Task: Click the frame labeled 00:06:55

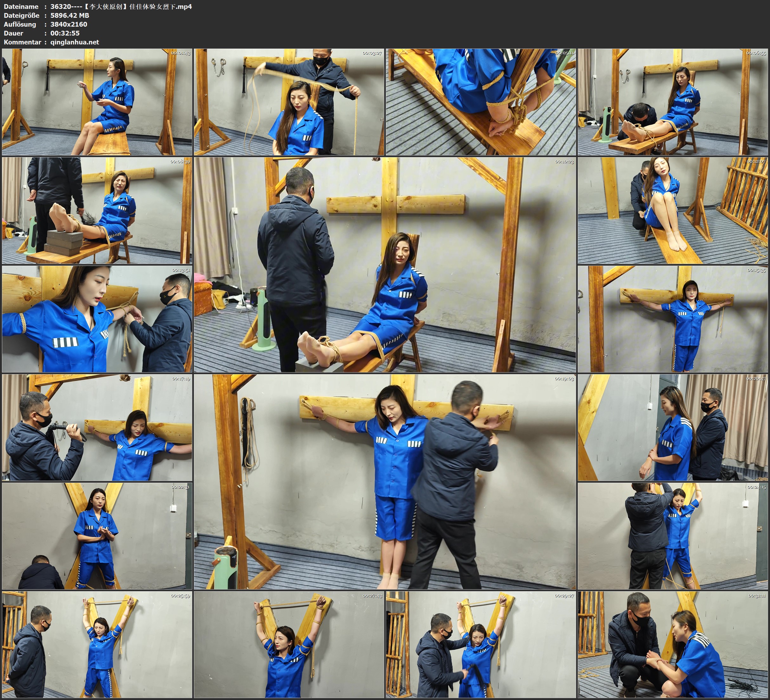Action: pos(673,102)
